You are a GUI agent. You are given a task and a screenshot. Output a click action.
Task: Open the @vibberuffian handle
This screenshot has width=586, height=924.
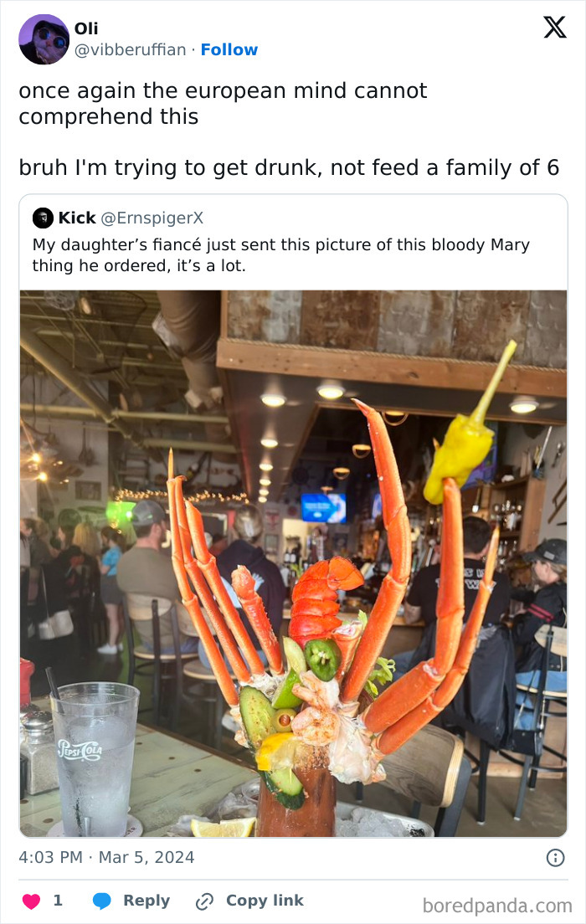[x=131, y=49]
